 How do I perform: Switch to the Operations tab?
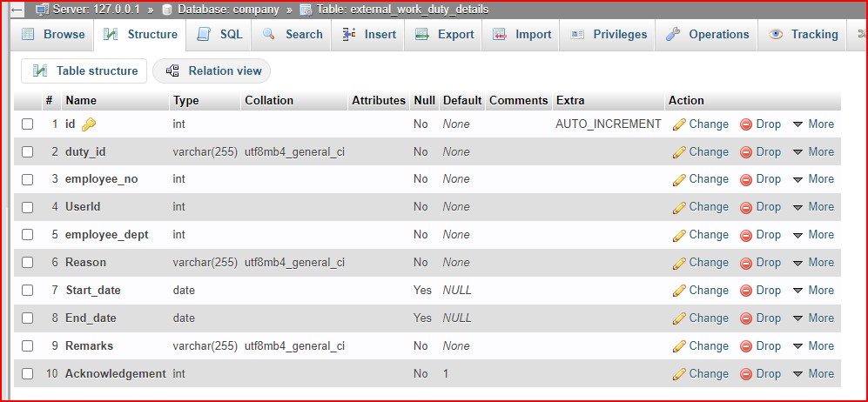707,34
